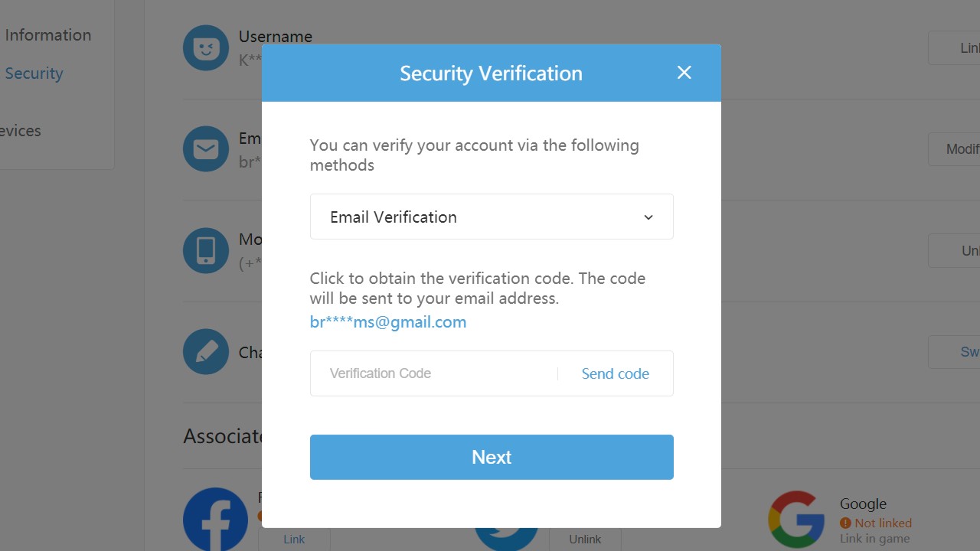The image size is (980, 551).
Task: Click the br****ms@gmail.com email address
Action: pos(387,322)
